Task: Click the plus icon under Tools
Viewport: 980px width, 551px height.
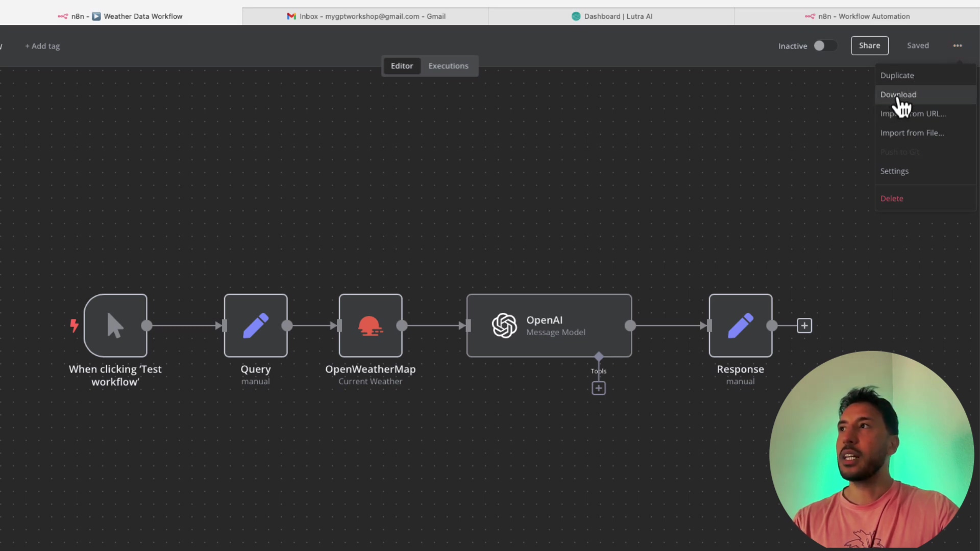Action: pyautogui.click(x=599, y=388)
